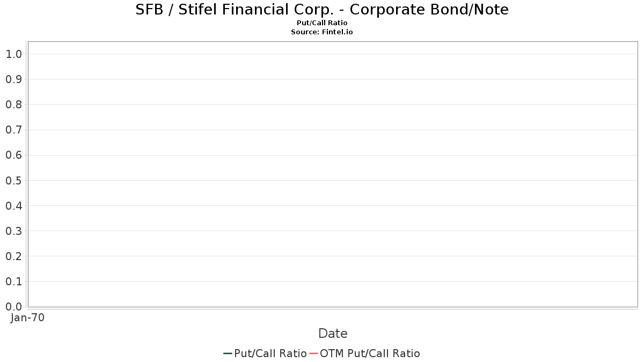Screen dimensions: 644x362
Task: Click the 0.2 y-axis label
Action: 14,256
